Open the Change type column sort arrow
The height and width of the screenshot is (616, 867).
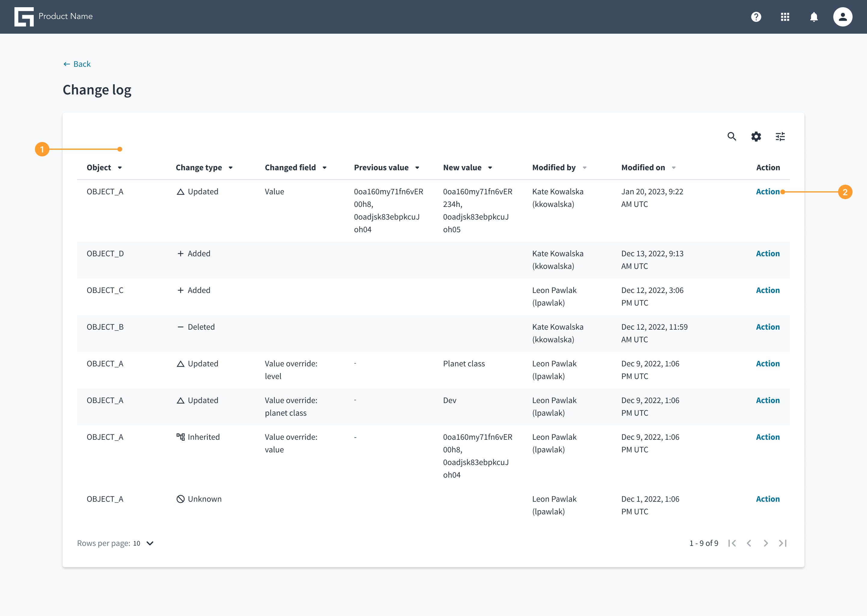230,168
